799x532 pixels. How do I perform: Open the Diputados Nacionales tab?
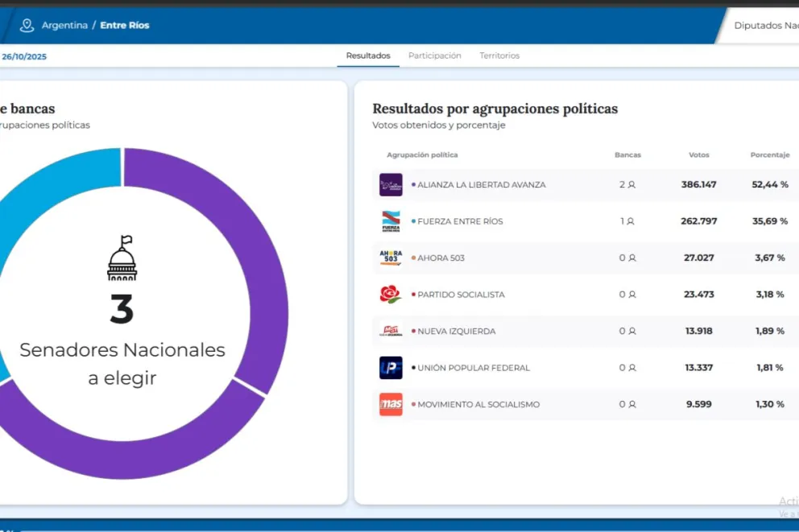click(765, 25)
